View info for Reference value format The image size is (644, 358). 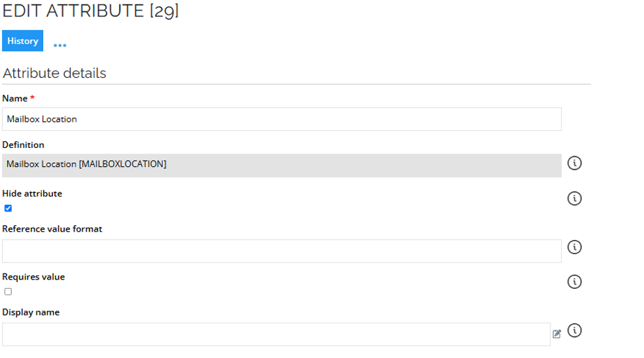[x=574, y=247]
